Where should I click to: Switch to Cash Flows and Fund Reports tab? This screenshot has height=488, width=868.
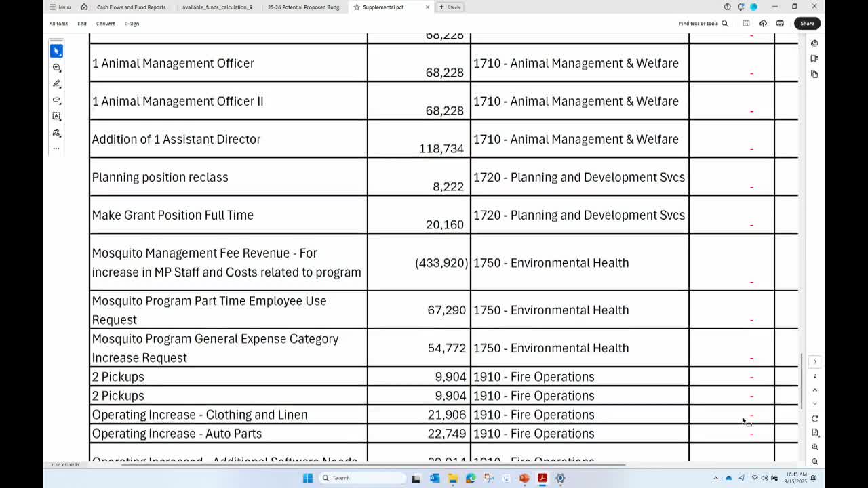[x=131, y=7]
